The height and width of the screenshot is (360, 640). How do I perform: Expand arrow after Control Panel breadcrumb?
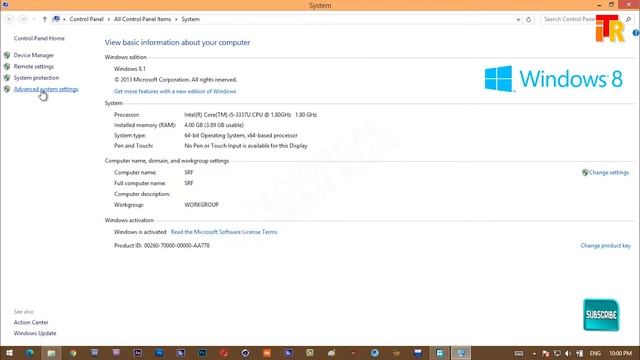(x=109, y=19)
